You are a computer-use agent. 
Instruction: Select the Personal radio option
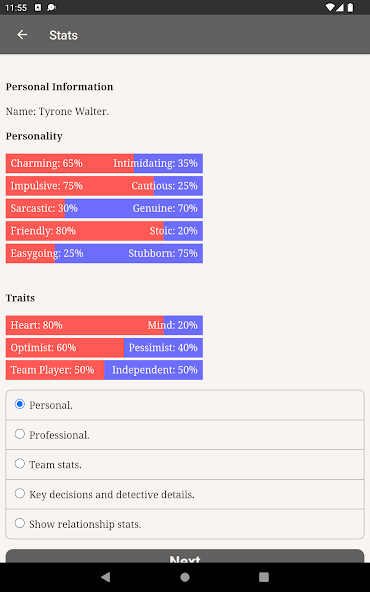[185, 405]
